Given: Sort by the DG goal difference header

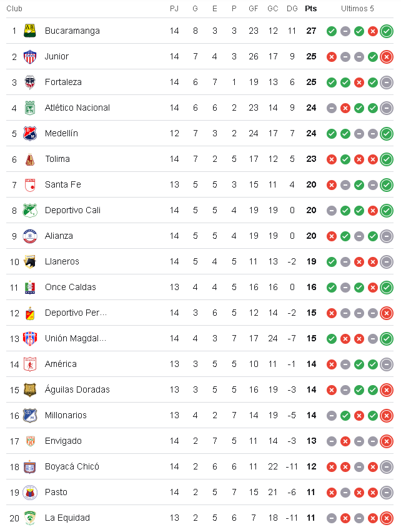Looking at the screenshot, I should 292,8.
